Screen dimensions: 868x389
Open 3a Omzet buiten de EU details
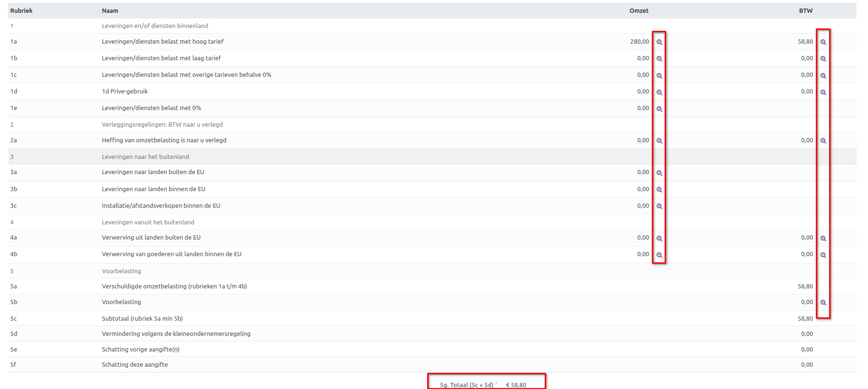(659, 173)
